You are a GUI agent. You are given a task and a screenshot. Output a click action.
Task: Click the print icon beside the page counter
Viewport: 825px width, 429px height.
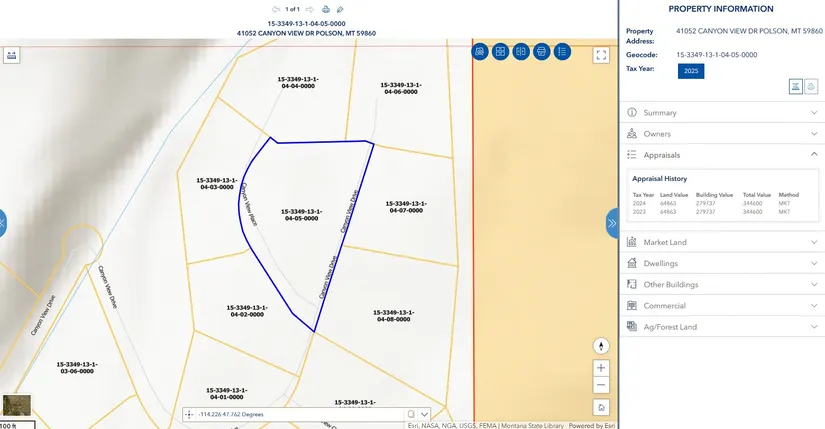tap(325, 9)
